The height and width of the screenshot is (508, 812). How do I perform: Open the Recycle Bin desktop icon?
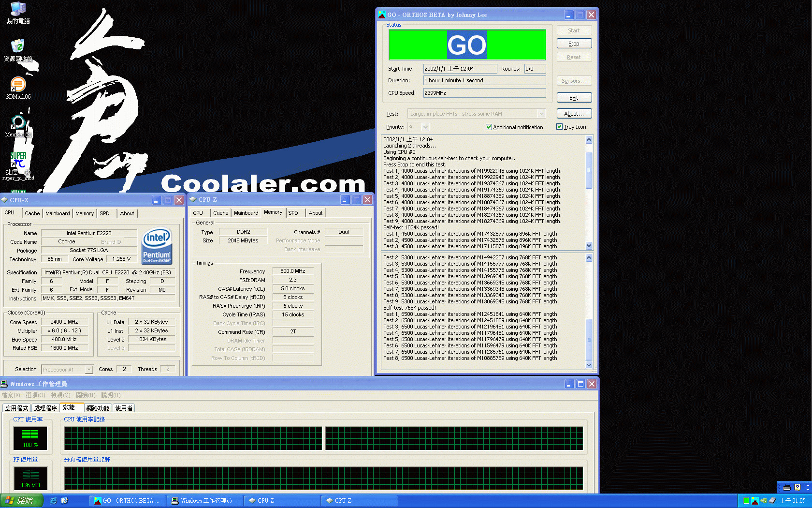18,47
